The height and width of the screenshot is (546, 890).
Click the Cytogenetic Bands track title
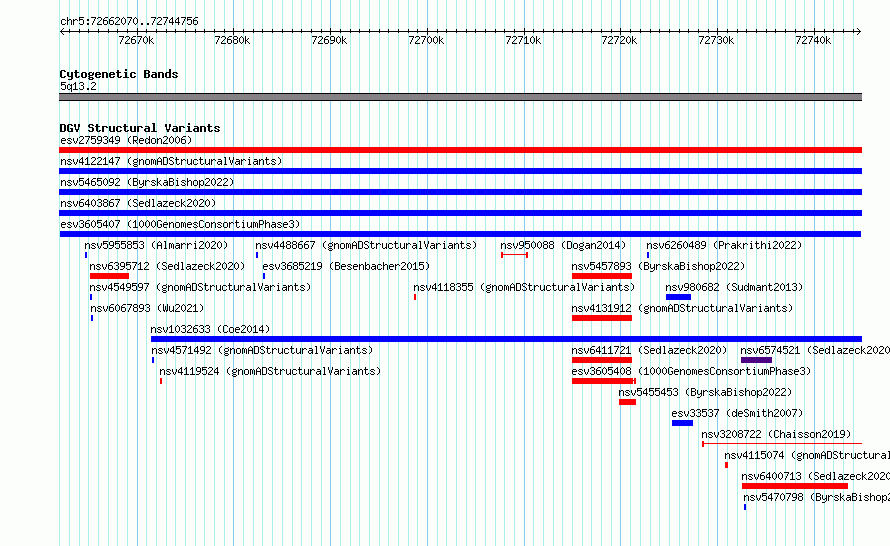click(119, 74)
